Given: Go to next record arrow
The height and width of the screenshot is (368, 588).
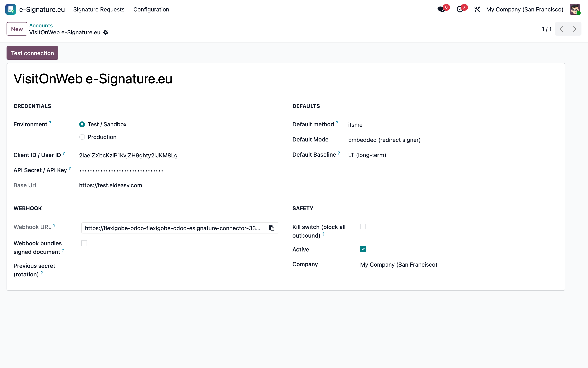Looking at the screenshot, I should (575, 29).
